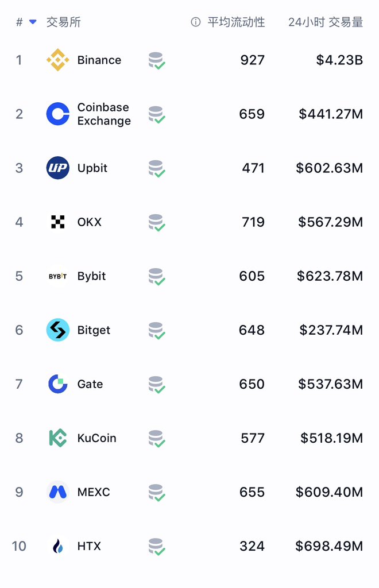This screenshot has width=379, height=588.
Task: Click the Upbit logo icon
Action: click(x=58, y=168)
